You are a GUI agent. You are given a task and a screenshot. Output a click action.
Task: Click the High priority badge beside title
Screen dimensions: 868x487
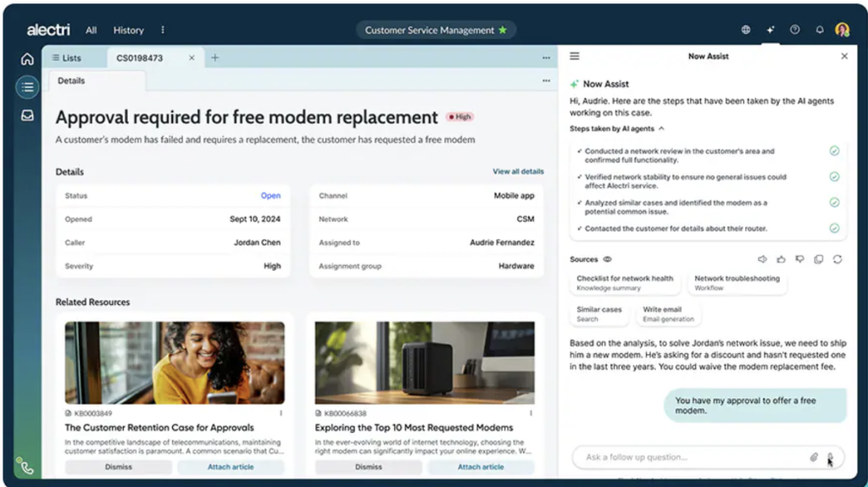[460, 117]
